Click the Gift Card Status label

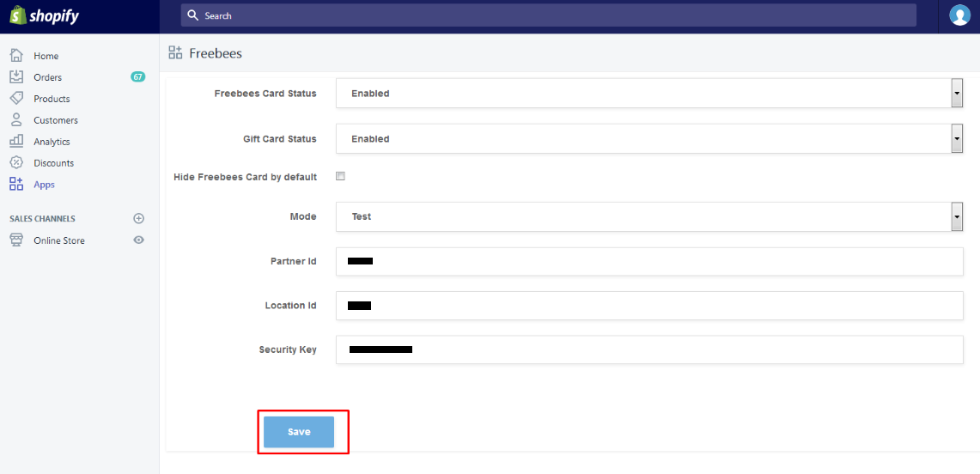pos(280,138)
